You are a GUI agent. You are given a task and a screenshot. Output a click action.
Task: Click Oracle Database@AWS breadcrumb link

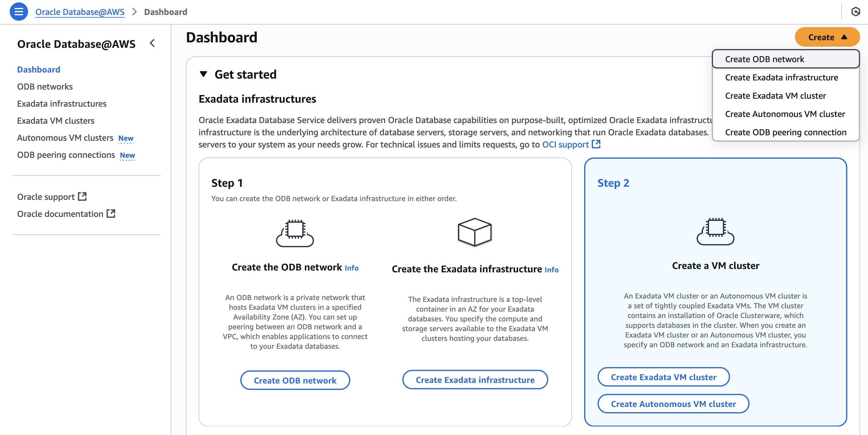(80, 12)
